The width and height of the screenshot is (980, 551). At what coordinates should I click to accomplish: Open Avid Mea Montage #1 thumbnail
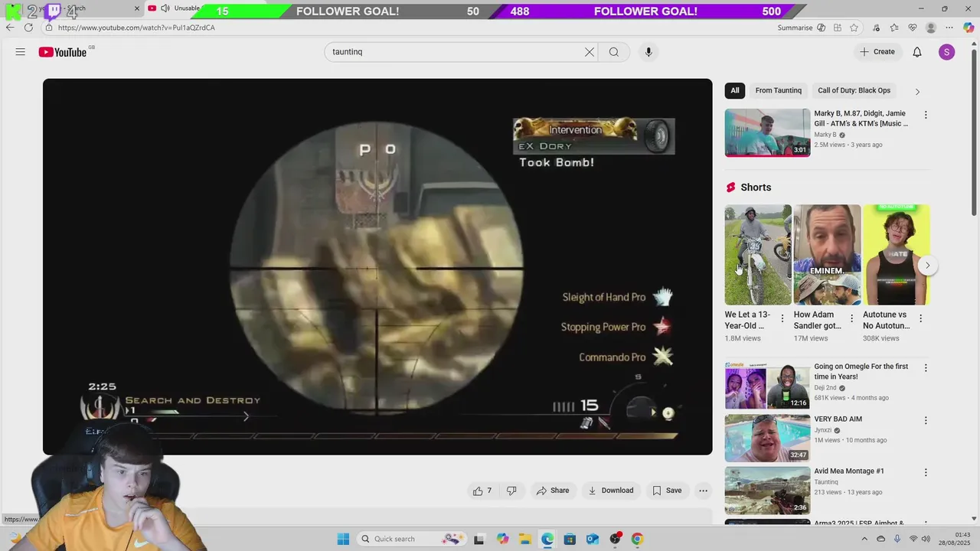(767, 491)
